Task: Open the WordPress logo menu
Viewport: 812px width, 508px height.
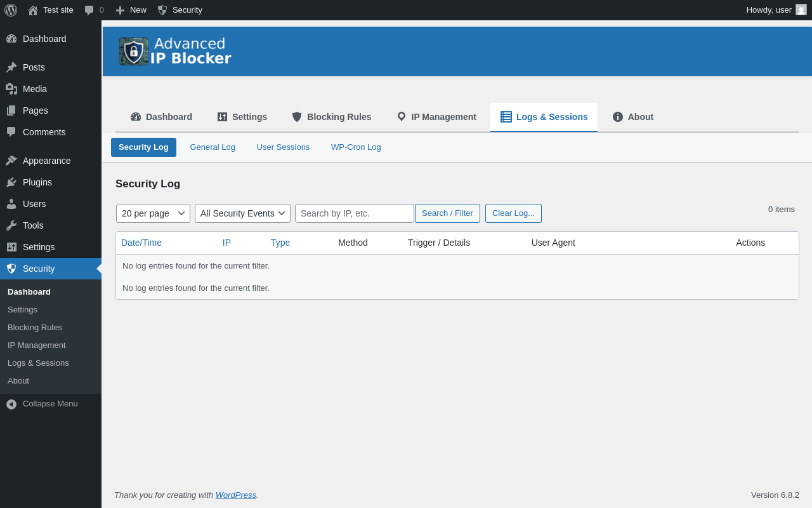Action: pyautogui.click(x=11, y=10)
